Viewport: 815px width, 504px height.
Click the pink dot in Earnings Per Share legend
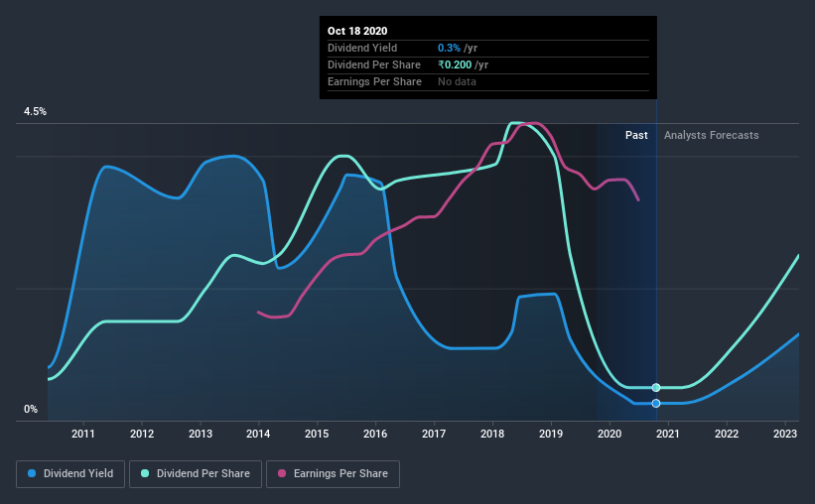click(x=282, y=473)
